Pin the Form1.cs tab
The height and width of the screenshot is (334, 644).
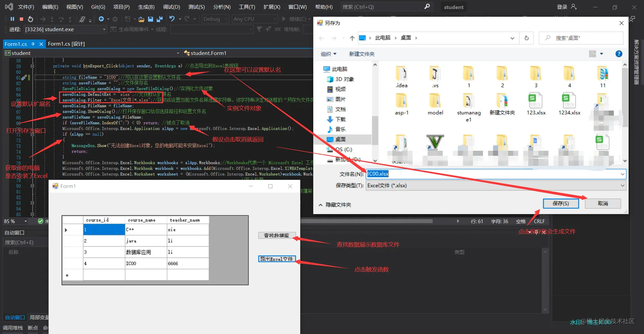[x=33, y=44]
